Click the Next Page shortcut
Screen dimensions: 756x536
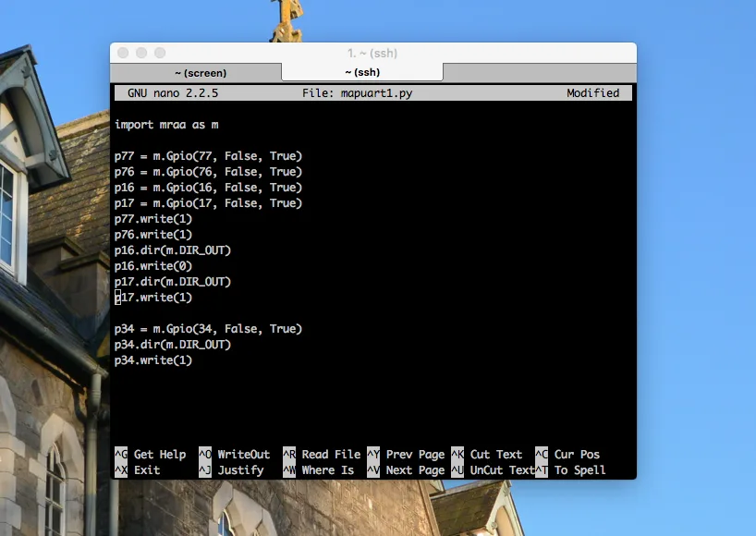[415, 470]
